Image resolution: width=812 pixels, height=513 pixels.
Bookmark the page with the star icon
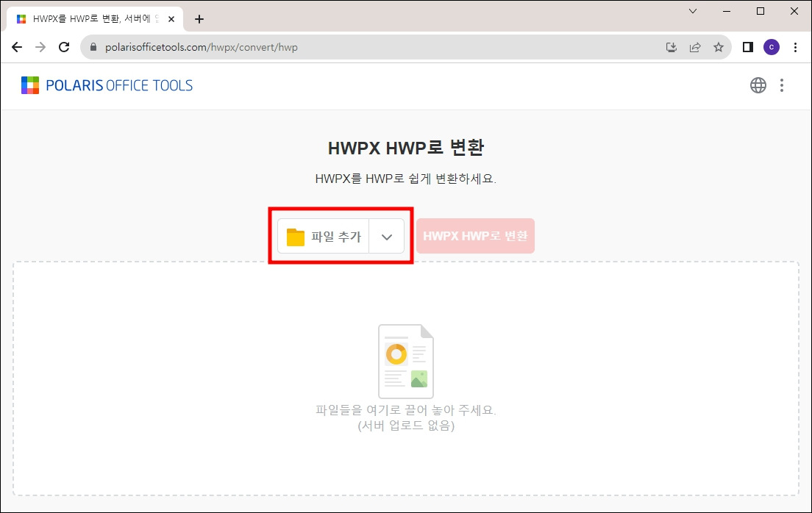click(719, 46)
